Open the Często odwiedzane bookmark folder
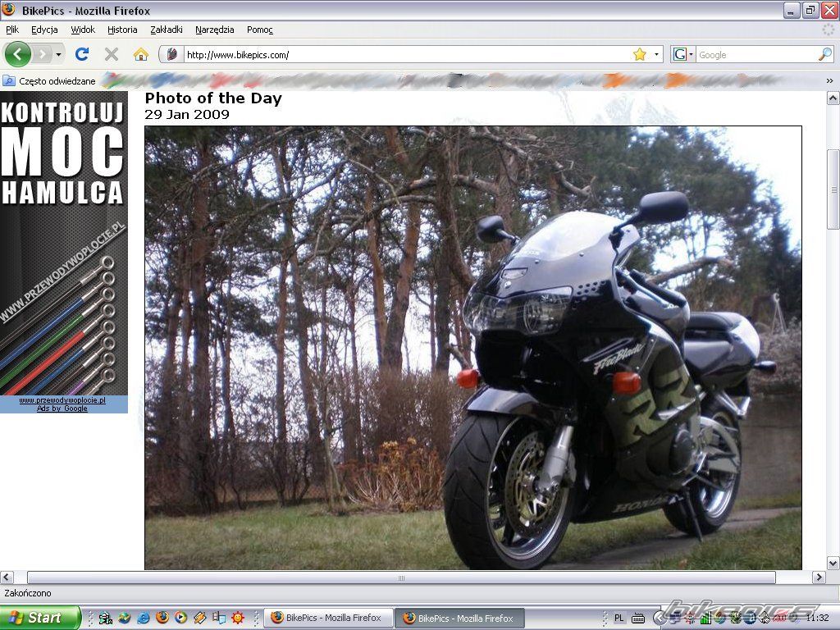 (49, 81)
